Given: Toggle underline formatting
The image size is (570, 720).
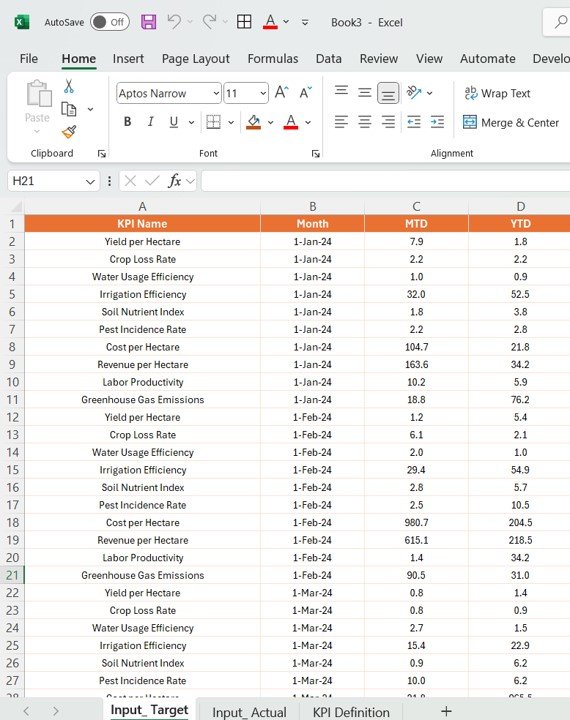Looking at the screenshot, I should pyautogui.click(x=173, y=122).
